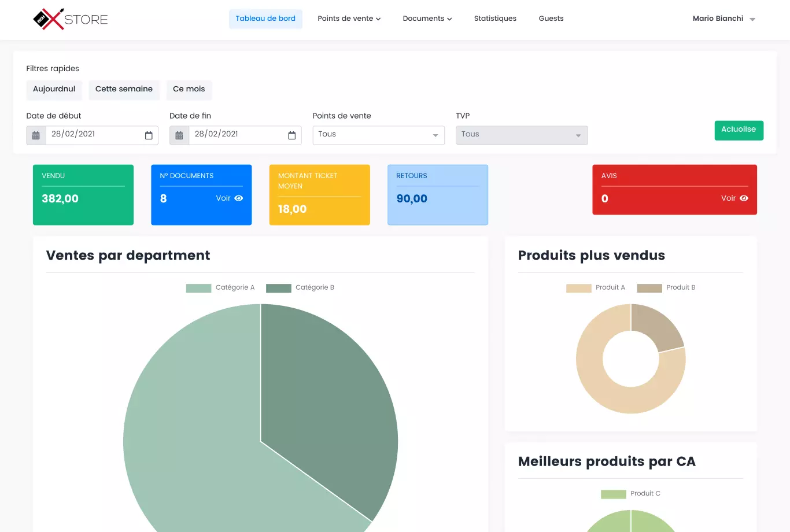This screenshot has width=790, height=532.
Task: Open TVP filter combo box
Action: [522, 135]
